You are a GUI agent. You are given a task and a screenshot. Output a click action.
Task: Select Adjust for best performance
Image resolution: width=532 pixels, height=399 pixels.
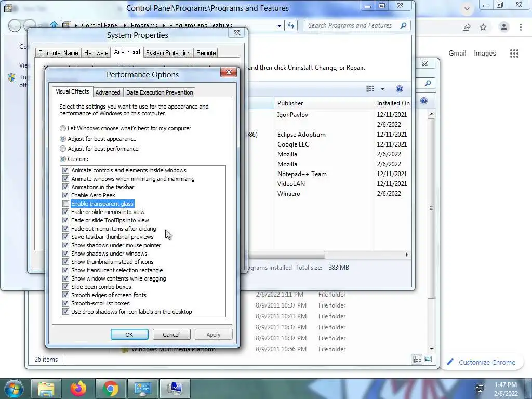coord(63,149)
